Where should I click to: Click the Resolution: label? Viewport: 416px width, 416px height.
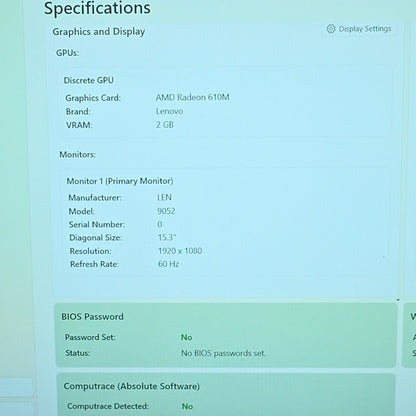pyautogui.click(x=90, y=251)
